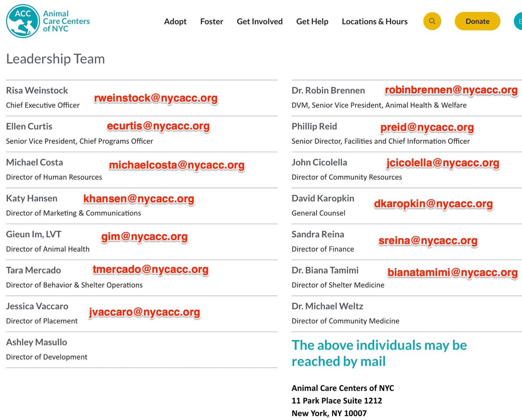Click Director of Finance title
This screenshot has height=420, width=522.
323,249
